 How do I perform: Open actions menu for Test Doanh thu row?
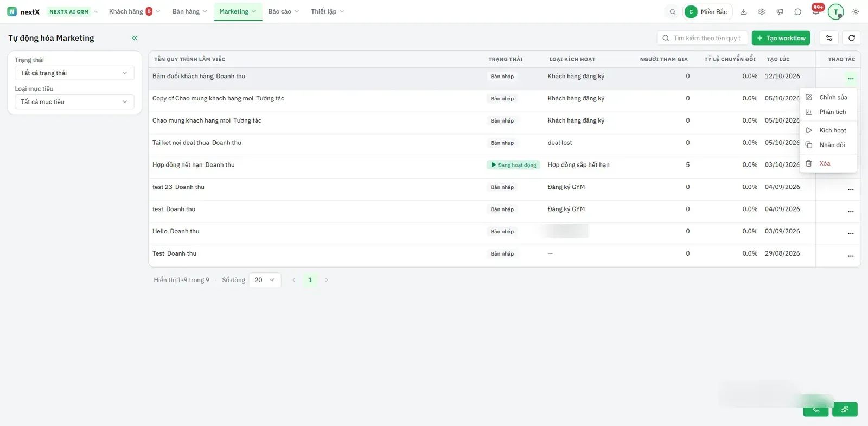pos(851,256)
